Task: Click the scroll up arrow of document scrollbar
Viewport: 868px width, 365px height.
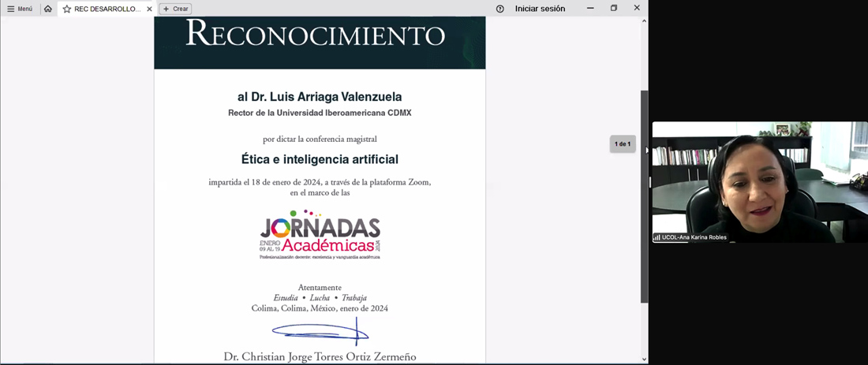Action: coord(644,21)
